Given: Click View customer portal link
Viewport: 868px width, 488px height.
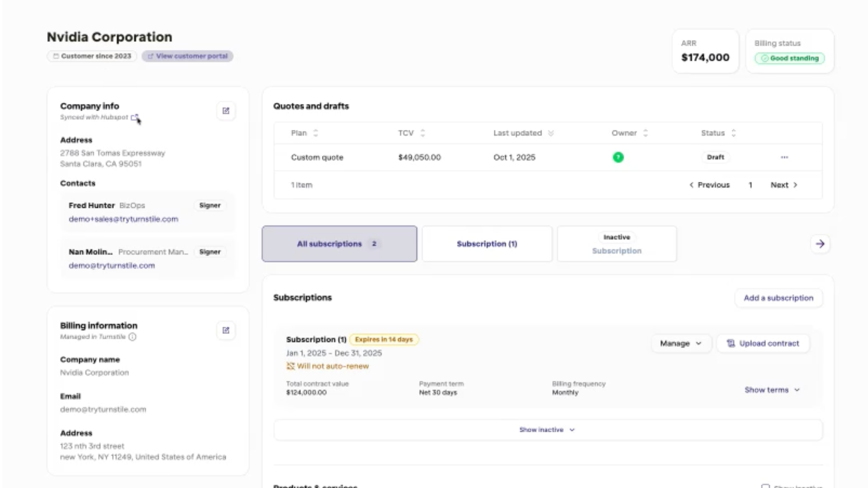Looking at the screenshot, I should (187, 56).
